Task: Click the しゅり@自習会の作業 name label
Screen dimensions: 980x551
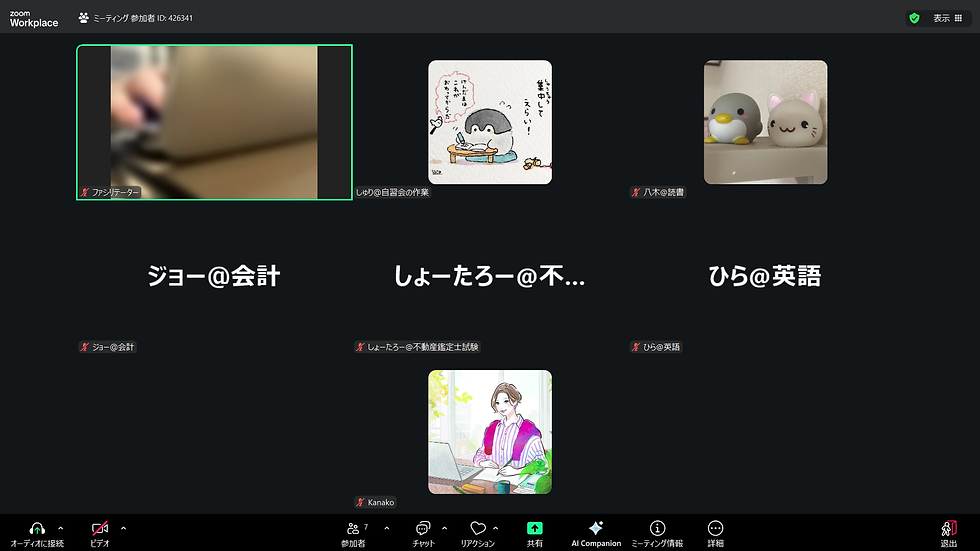Action: point(392,192)
